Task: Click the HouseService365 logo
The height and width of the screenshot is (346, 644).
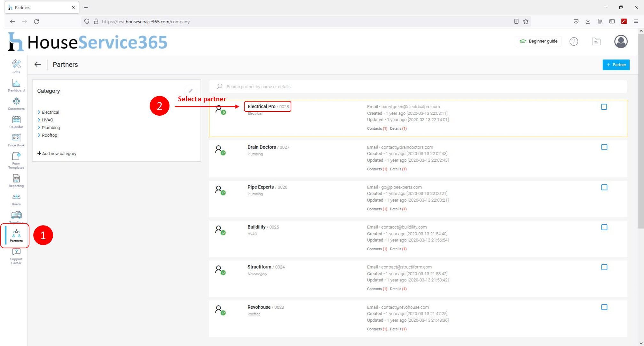Action: pos(88,42)
